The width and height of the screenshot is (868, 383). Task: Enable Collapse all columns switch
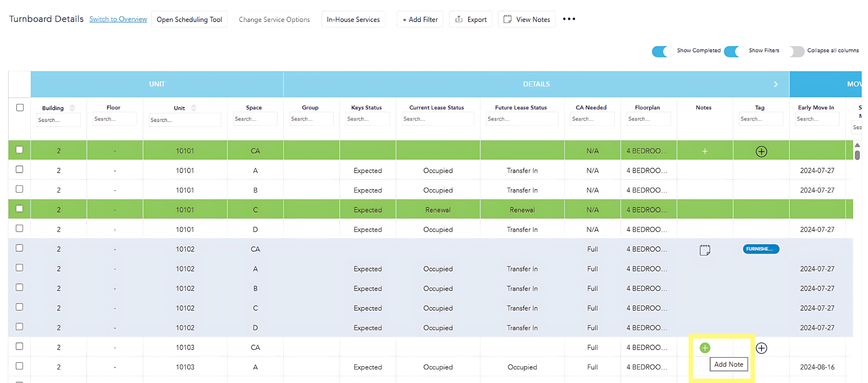[x=796, y=51]
